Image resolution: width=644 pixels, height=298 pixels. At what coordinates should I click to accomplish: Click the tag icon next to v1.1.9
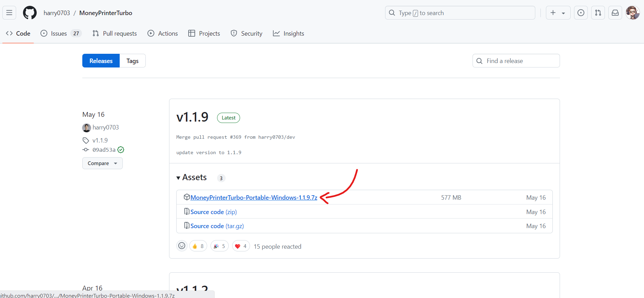click(86, 140)
